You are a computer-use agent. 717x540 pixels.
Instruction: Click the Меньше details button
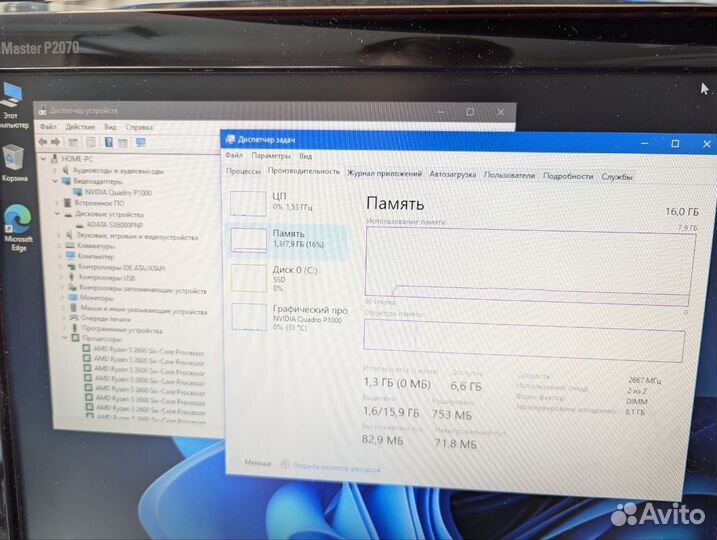pos(257,463)
